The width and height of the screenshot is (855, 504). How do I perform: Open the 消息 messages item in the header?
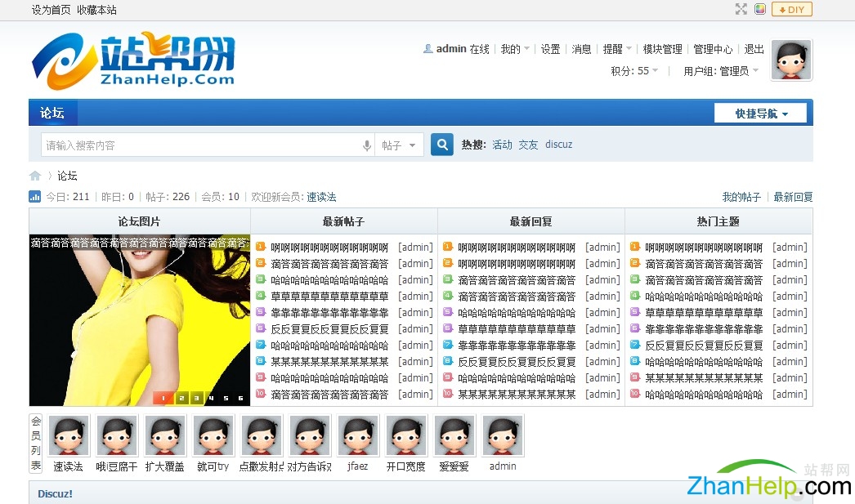(581, 49)
